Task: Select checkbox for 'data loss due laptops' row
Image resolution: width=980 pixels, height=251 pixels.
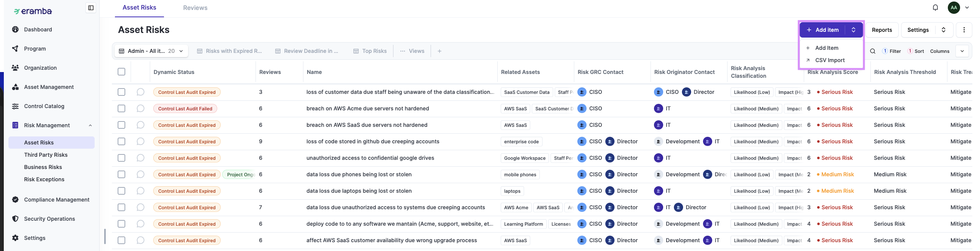Action: pyautogui.click(x=121, y=191)
